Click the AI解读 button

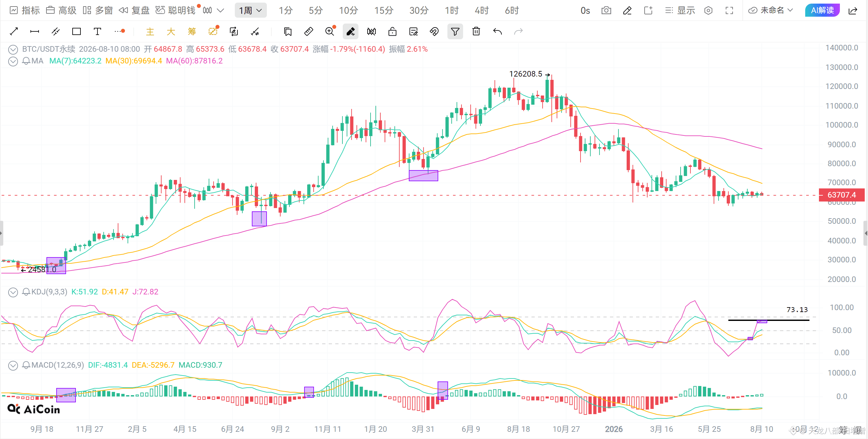click(x=822, y=10)
